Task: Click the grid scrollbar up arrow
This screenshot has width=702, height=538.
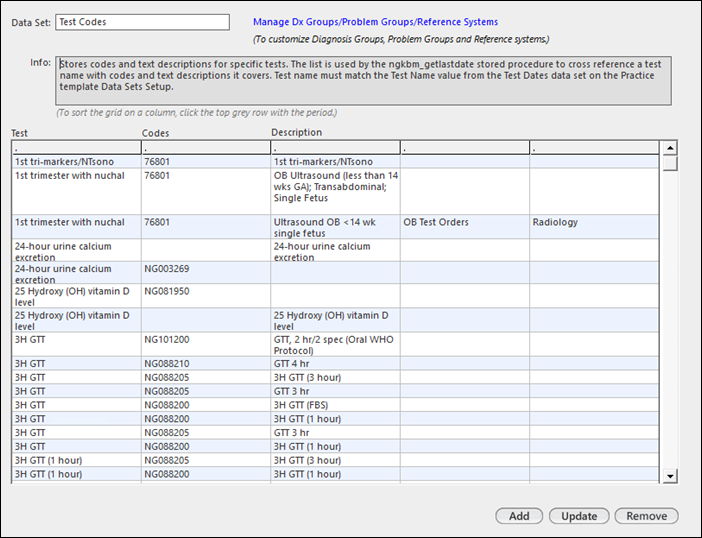Action: pyautogui.click(x=670, y=148)
